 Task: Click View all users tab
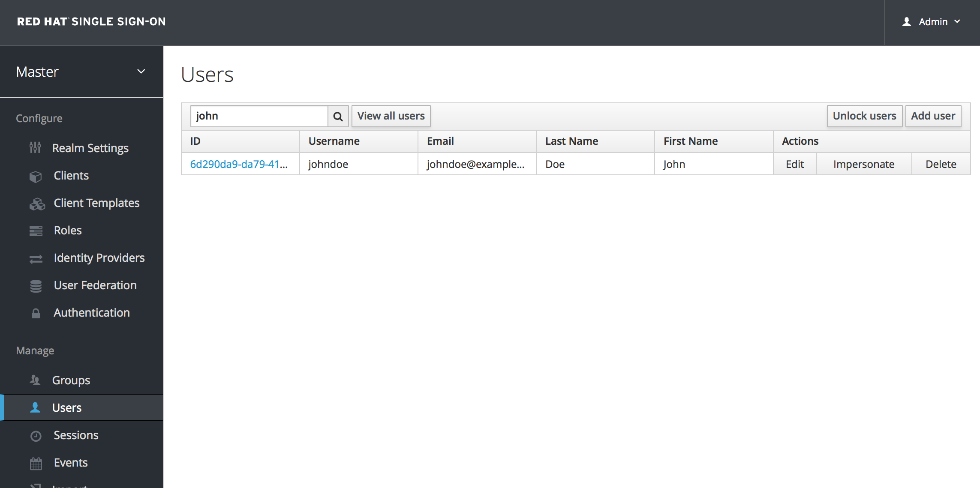391,116
